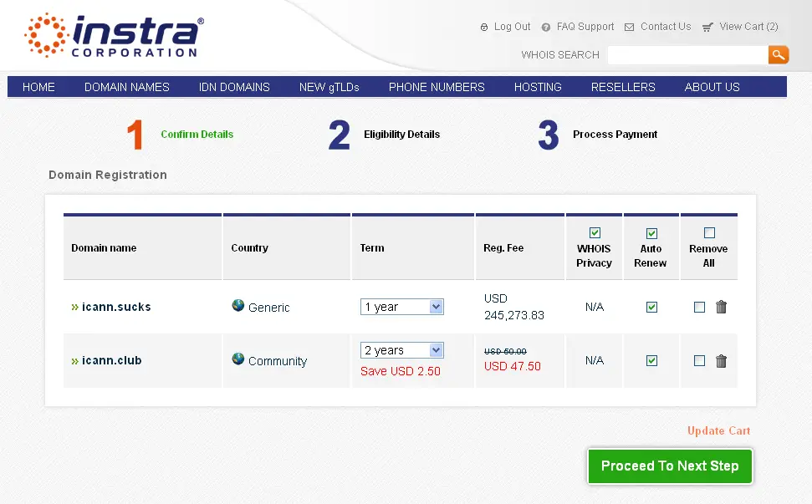Click the FAQ Support link
The height and width of the screenshot is (504, 812).
coord(585,27)
